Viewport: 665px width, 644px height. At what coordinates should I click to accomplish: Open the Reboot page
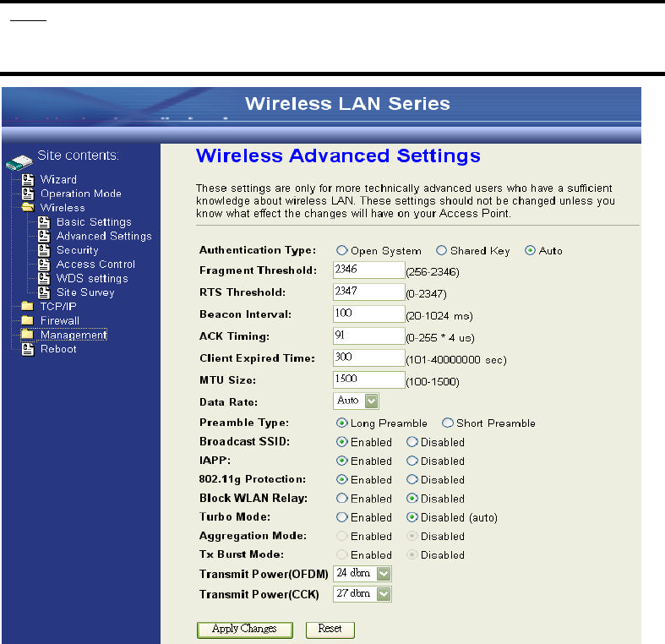pos(58,349)
